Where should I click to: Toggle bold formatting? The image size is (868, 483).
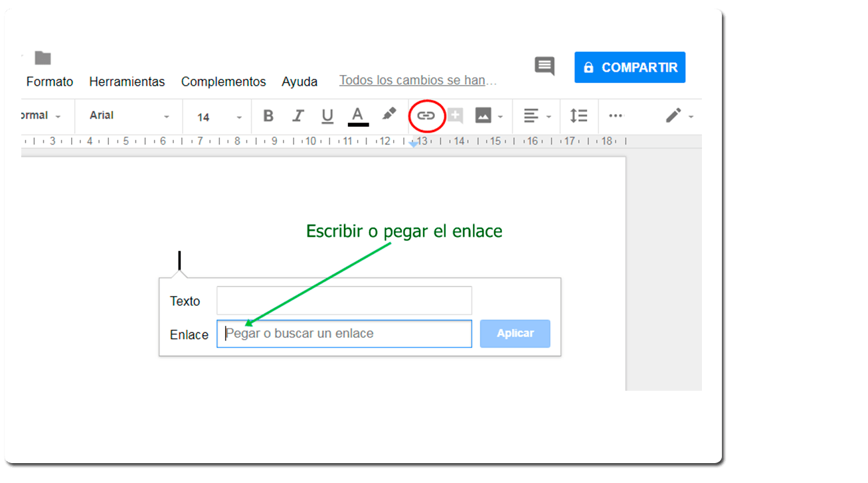click(268, 116)
